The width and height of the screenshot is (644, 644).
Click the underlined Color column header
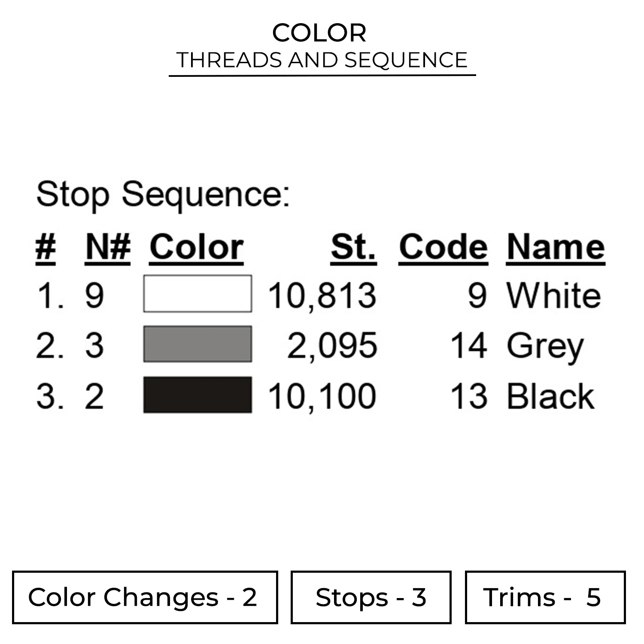pos(197,248)
